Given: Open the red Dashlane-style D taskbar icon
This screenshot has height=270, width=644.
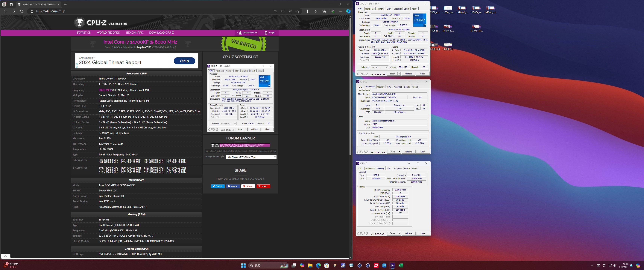Looking at the screenshot, I should pos(376,265).
